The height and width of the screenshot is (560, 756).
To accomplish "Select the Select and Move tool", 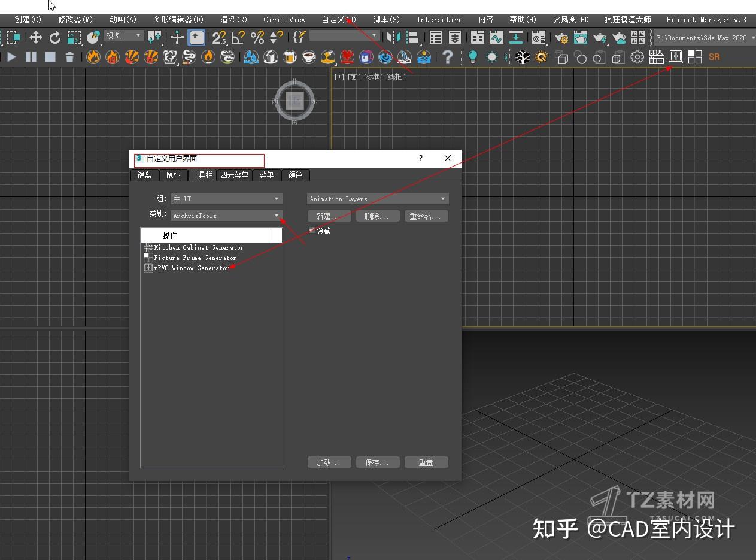I will click(x=36, y=37).
